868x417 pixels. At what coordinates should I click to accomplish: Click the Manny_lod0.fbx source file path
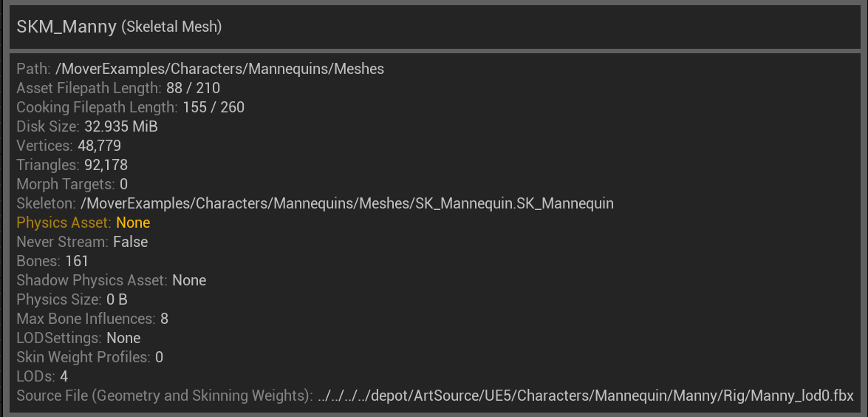click(x=586, y=396)
